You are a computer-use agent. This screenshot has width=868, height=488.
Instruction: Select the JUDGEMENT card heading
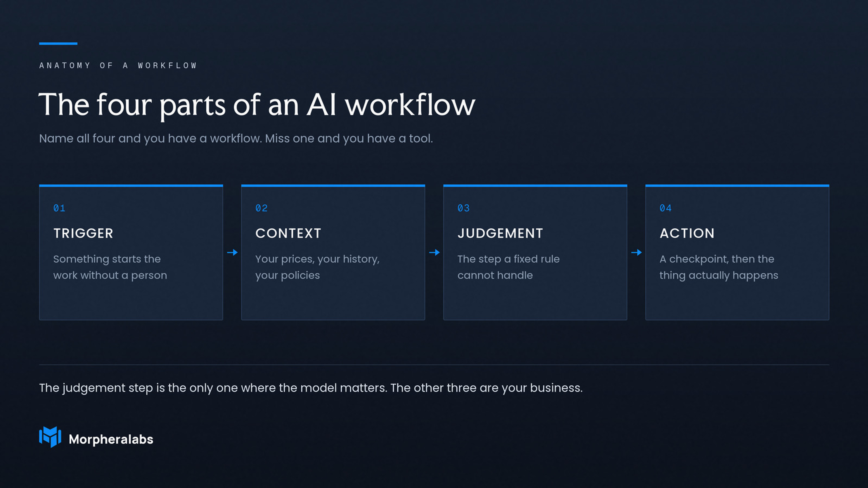[500, 233]
